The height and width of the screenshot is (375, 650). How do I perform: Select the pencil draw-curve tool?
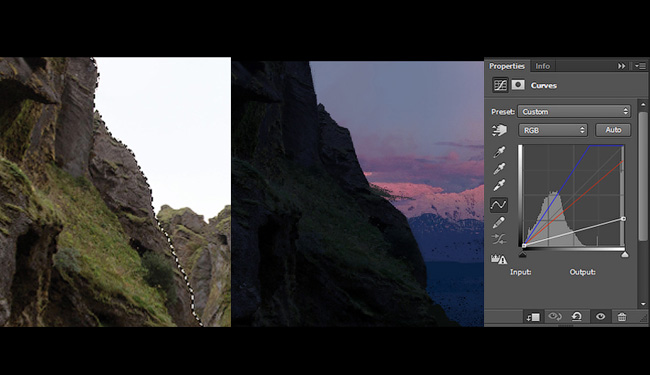499,223
